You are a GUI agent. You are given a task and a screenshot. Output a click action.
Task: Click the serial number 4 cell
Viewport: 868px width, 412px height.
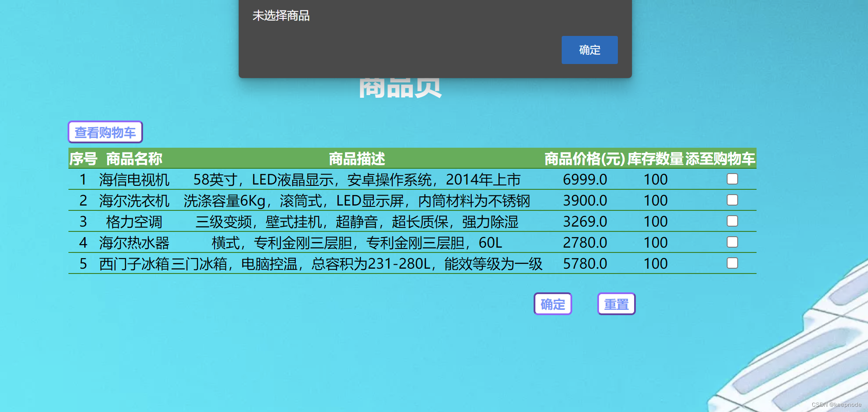pyautogui.click(x=83, y=243)
